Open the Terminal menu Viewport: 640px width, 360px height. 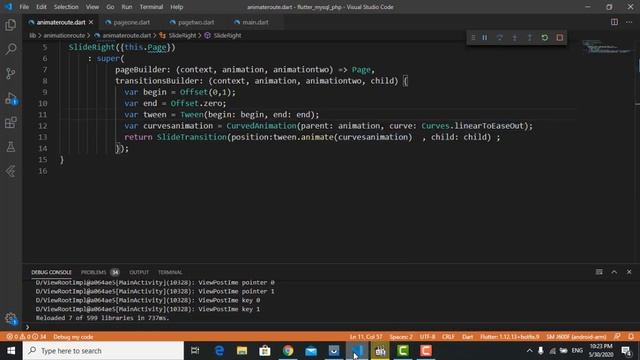(151, 7)
